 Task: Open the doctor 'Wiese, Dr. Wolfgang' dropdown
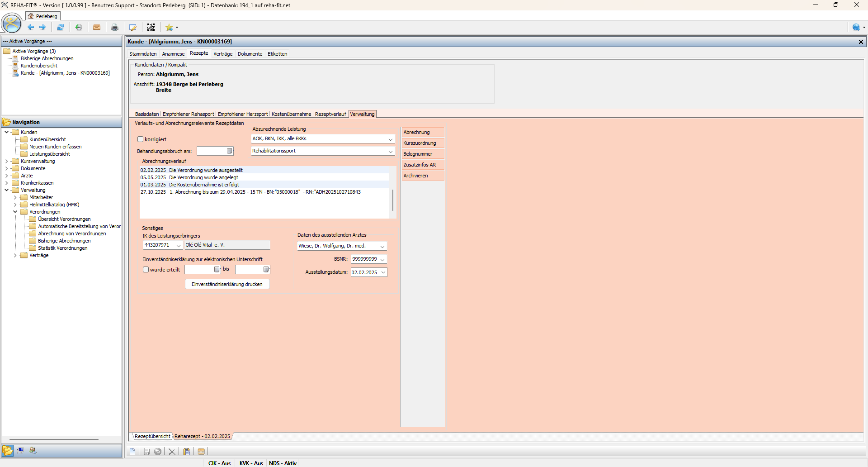click(382, 247)
